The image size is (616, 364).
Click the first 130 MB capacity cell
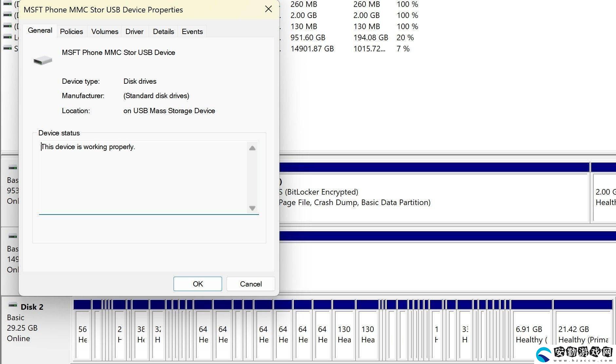pos(304,26)
